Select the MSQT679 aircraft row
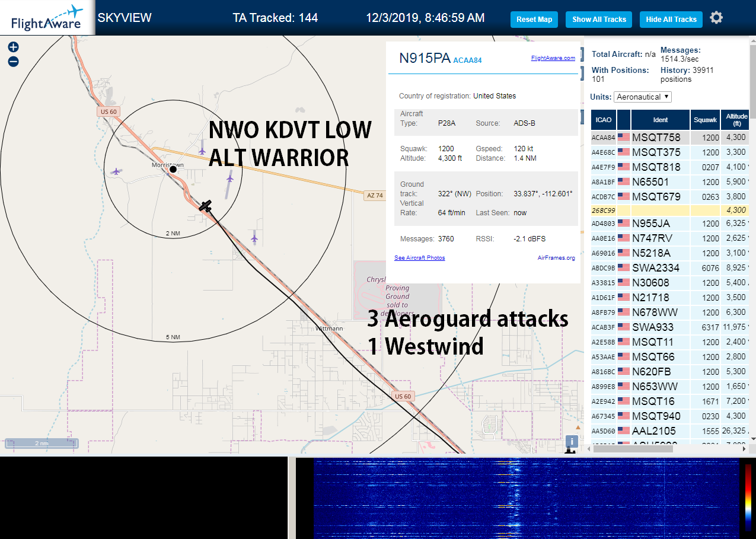Screen dimensions: 756x539 pos(671,197)
